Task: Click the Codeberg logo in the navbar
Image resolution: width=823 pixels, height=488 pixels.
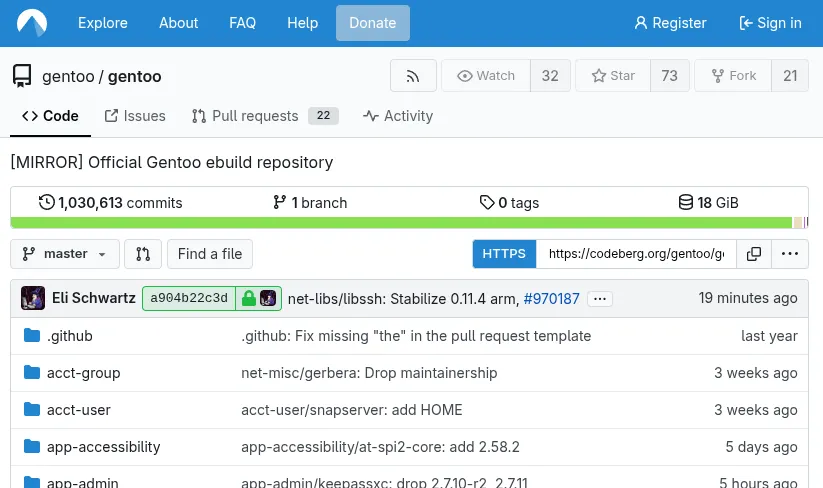Action: 32,23
